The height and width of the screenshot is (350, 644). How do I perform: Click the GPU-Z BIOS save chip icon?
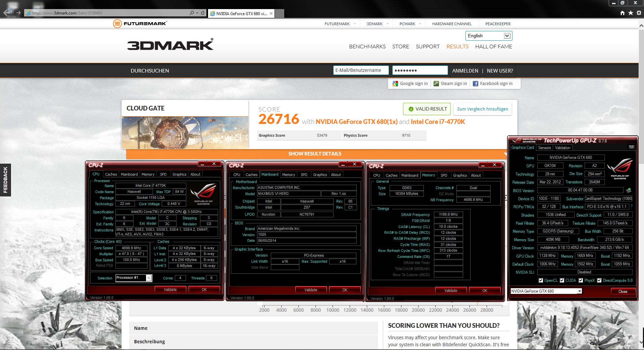coord(629,190)
